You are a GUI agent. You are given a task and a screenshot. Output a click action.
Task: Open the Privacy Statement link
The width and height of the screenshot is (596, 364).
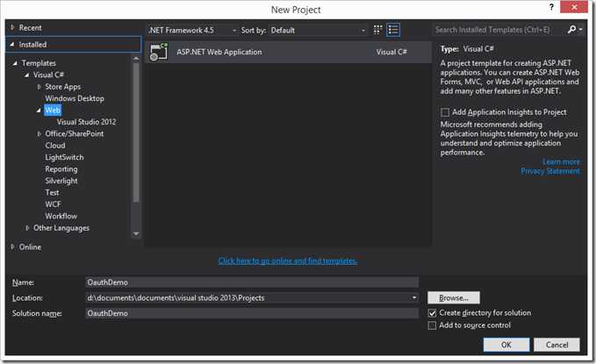pos(550,171)
